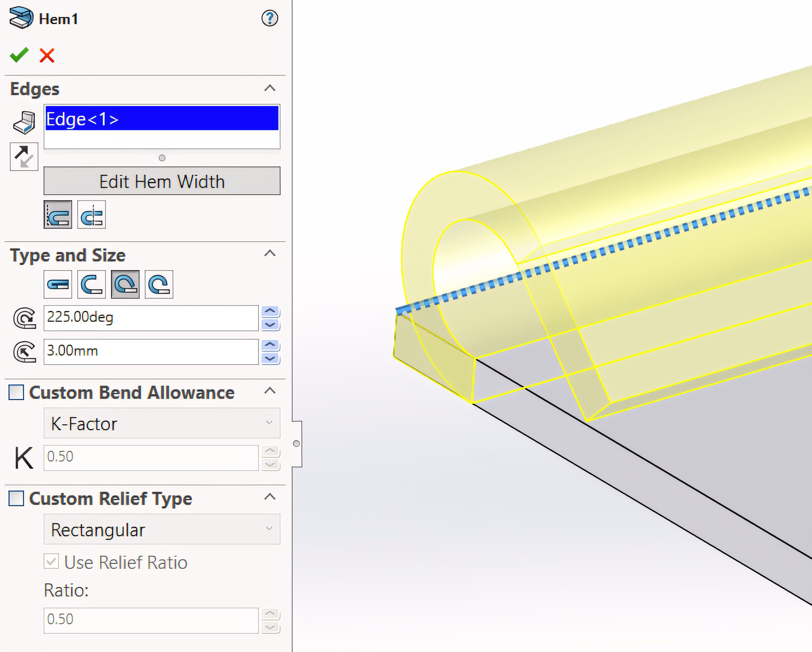
Task: Collapse the Edges section chevron
Action: click(x=270, y=88)
